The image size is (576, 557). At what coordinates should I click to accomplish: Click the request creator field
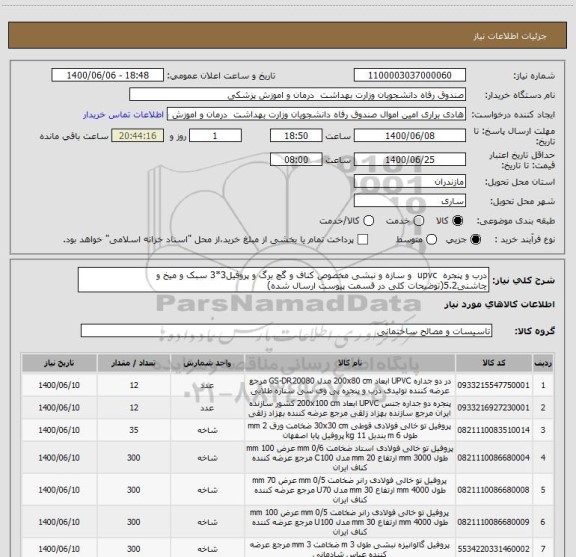click(x=316, y=115)
